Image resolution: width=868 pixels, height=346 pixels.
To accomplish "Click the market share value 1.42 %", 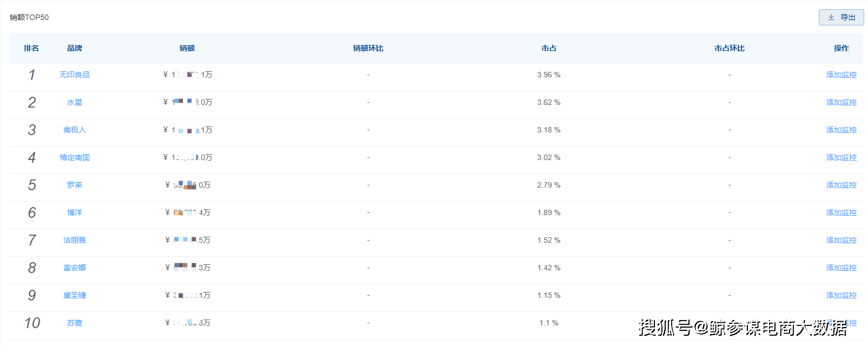I will point(549,268).
